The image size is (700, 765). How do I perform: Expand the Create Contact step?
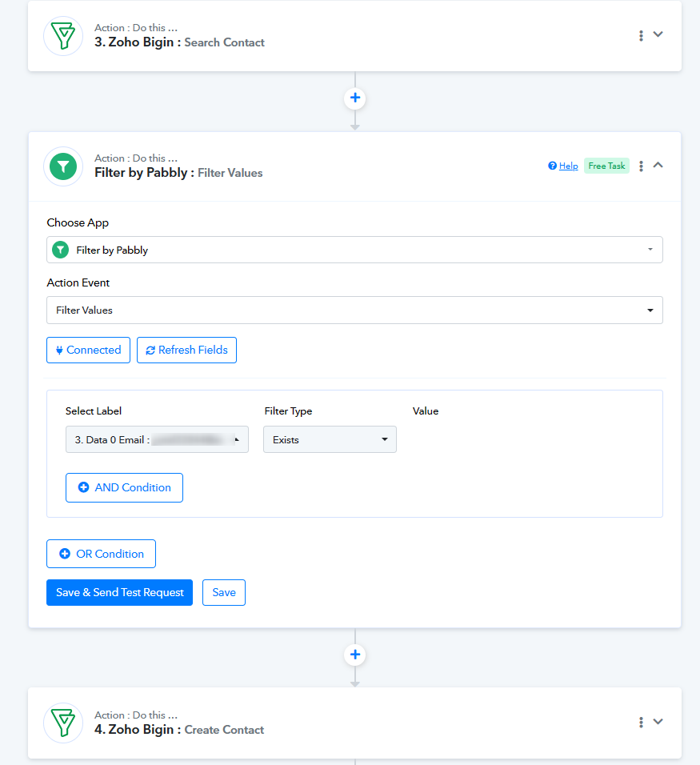[658, 722]
